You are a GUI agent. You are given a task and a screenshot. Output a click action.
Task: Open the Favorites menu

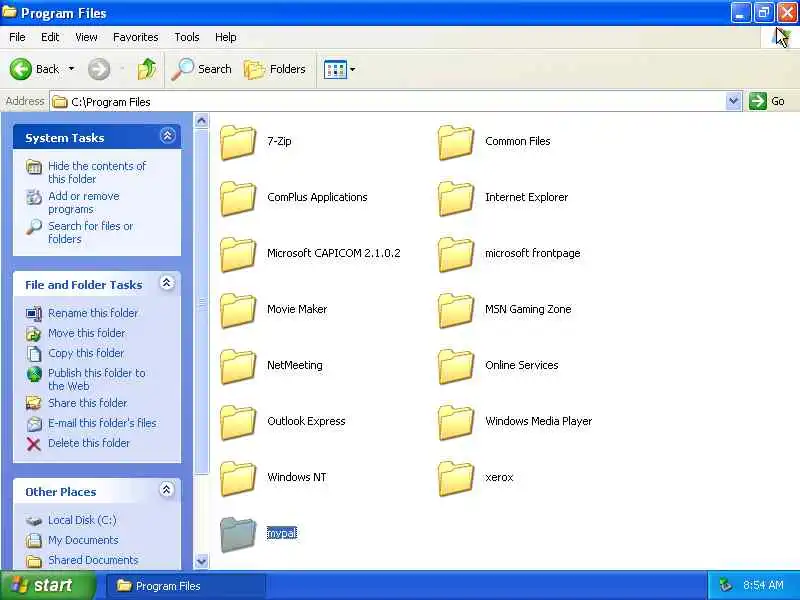136,37
